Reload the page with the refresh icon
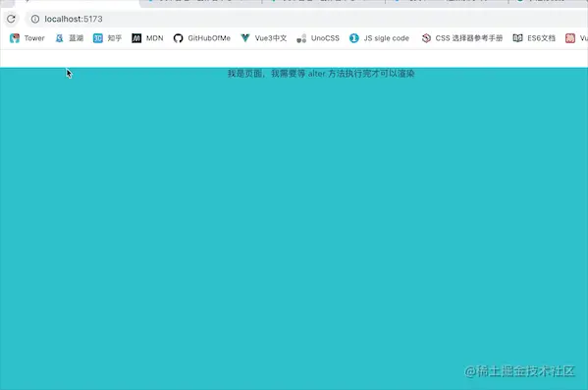The width and height of the screenshot is (588, 390). (x=11, y=19)
